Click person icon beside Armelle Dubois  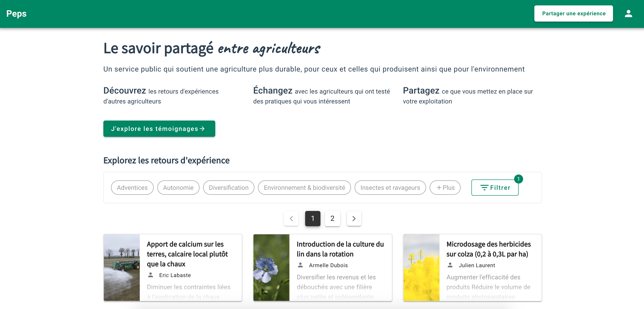tap(300, 265)
